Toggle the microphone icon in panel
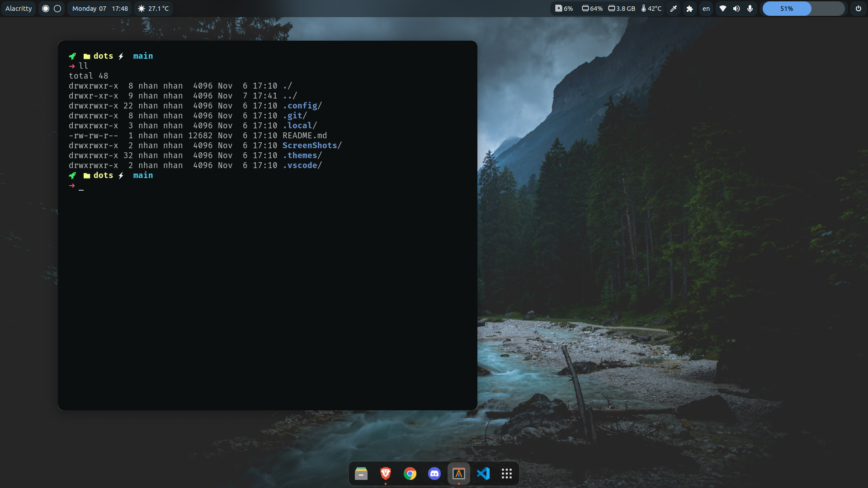 click(x=750, y=9)
